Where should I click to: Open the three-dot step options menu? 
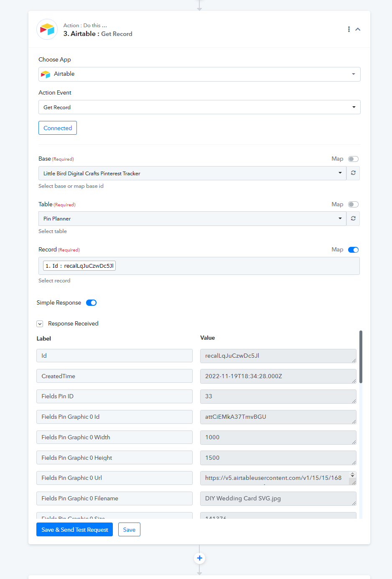[x=349, y=29]
